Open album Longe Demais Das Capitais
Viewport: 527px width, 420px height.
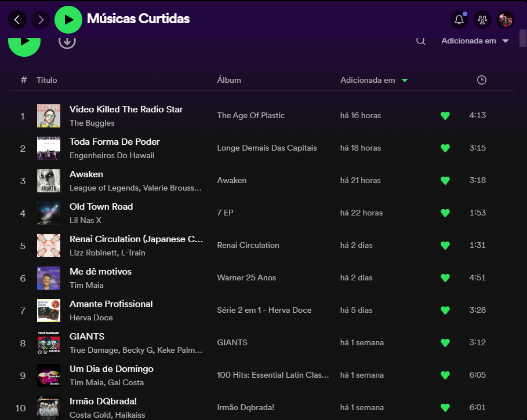[267, 148]
